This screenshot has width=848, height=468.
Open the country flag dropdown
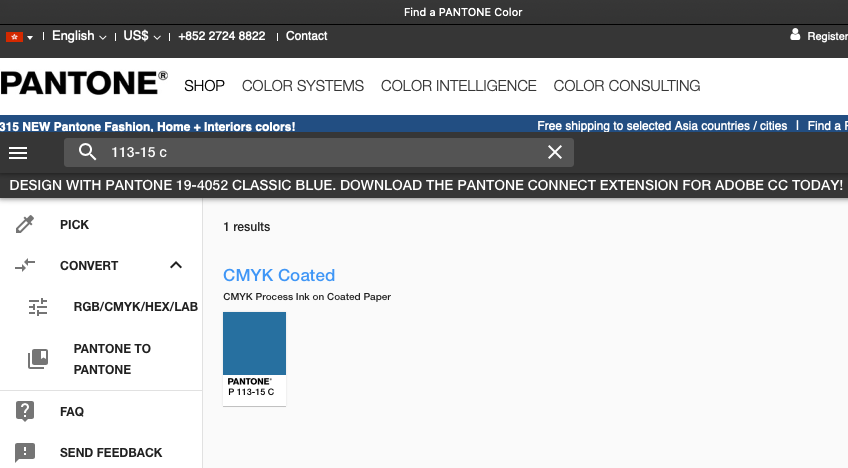coord(20,37)
